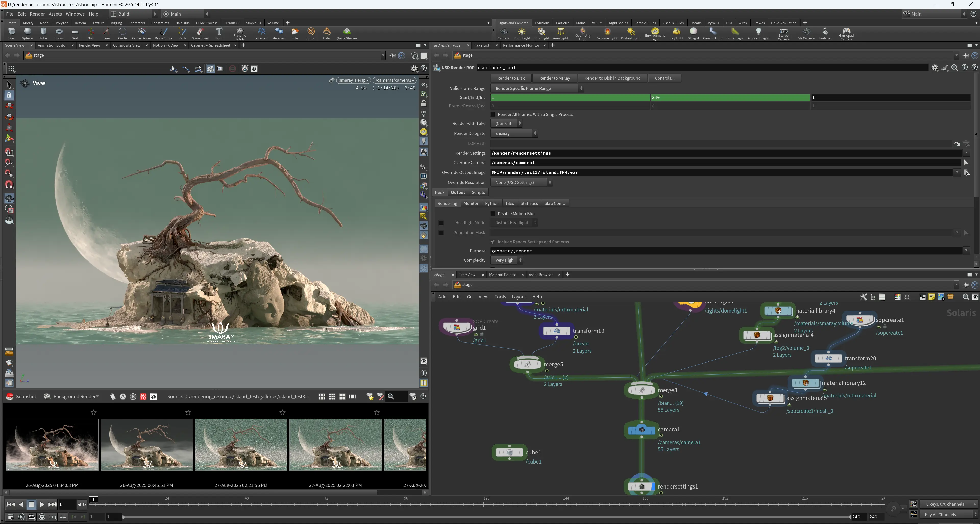Click the L-System shelf tool
The width and height of the screenshot is (980, 524).
click(261, 33)
